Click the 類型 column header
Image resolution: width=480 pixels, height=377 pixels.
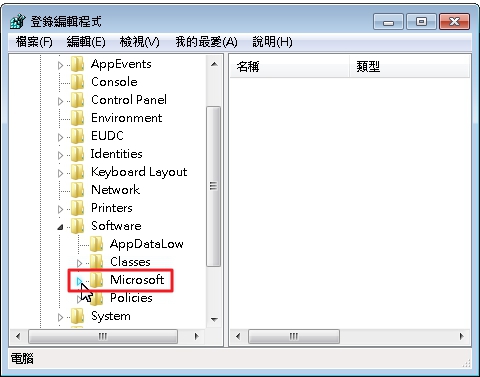pyautogui.click(x=410, y=67)
